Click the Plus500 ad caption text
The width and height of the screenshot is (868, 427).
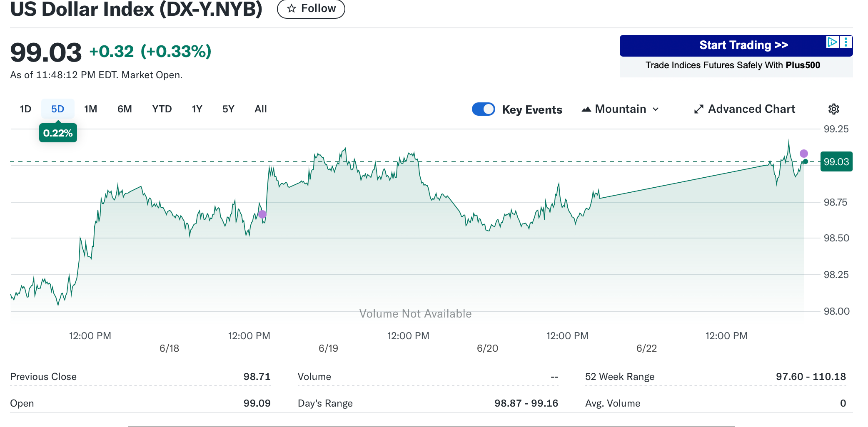coord(733,65)
